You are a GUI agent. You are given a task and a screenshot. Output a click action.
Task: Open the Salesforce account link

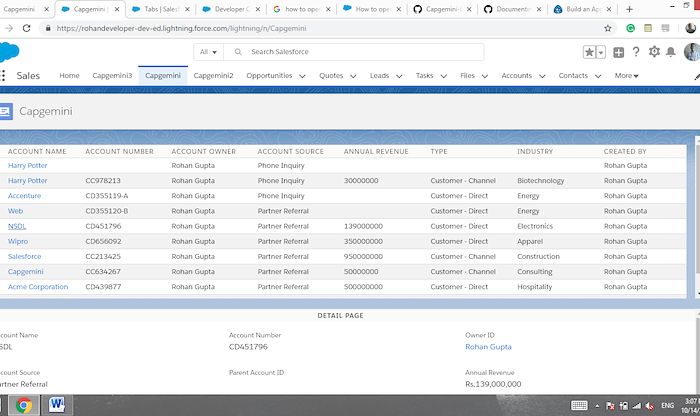[x=25, y=256]
